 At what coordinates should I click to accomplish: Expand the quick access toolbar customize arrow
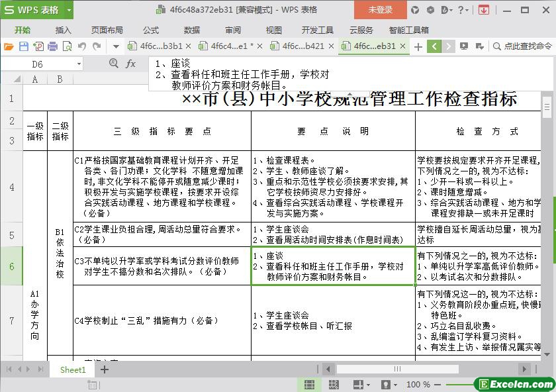(x=116, y=46)
